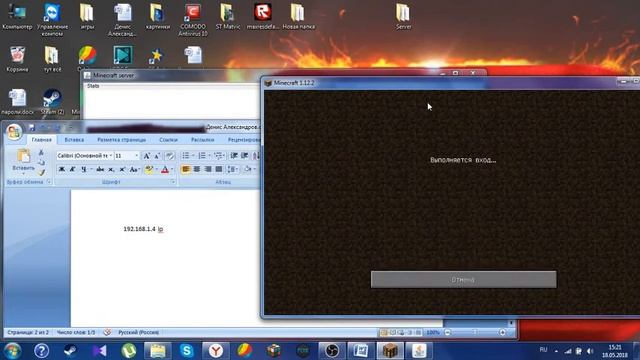This screenshot has width=640, height=360.
Task: Click the Stats label in Minecraft server window
Action: [93, 86]
